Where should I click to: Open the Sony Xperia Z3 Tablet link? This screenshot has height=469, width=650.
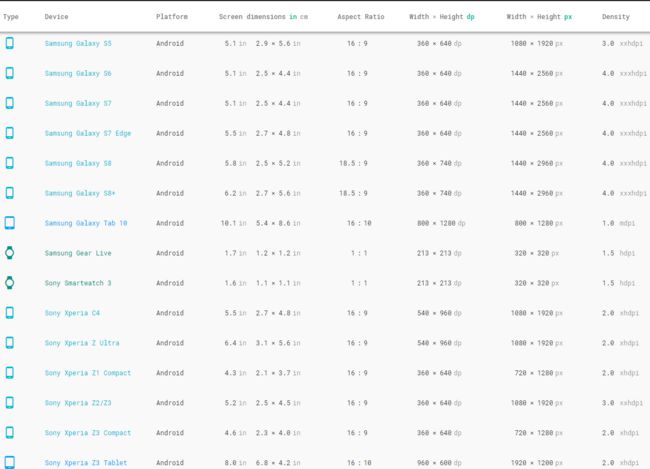tap(86, 463)
